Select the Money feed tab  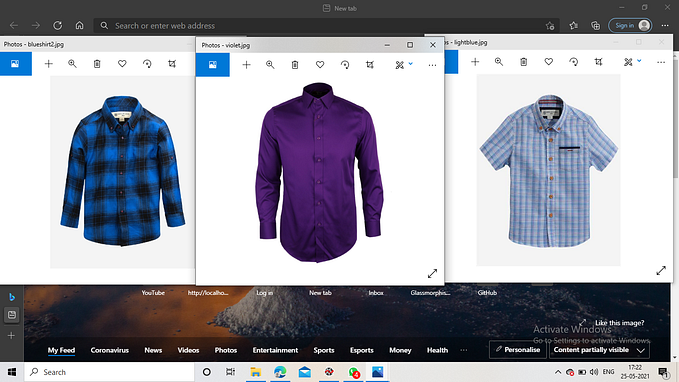[x=400, y=350]
